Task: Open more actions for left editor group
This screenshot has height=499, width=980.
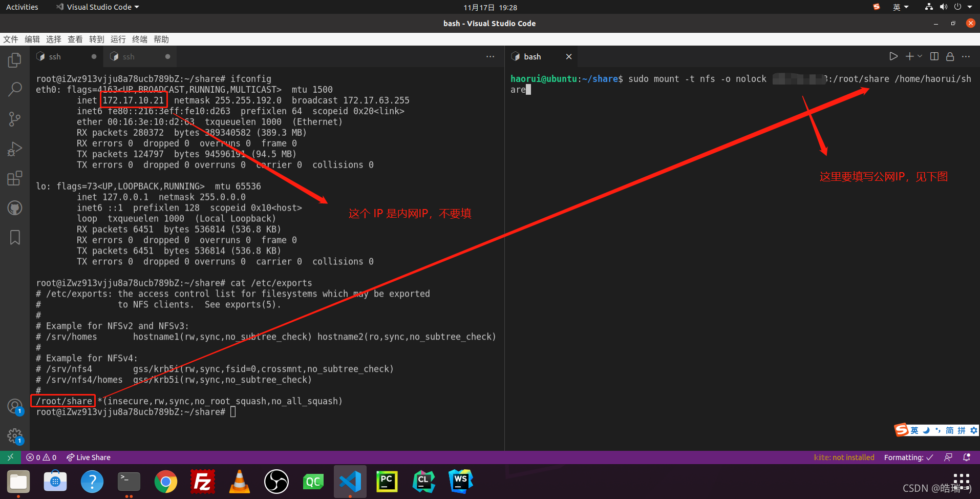Action: click(x=491, y=56)
